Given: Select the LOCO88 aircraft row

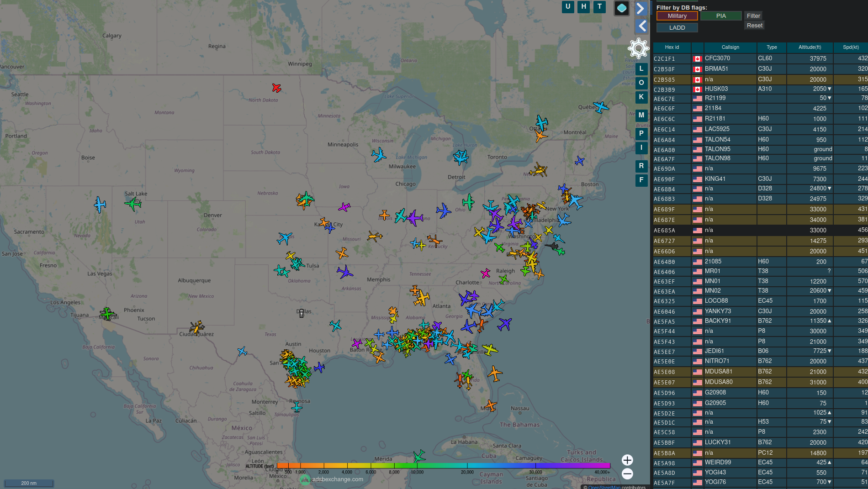Looking at the screenshot, I should 760,301.
